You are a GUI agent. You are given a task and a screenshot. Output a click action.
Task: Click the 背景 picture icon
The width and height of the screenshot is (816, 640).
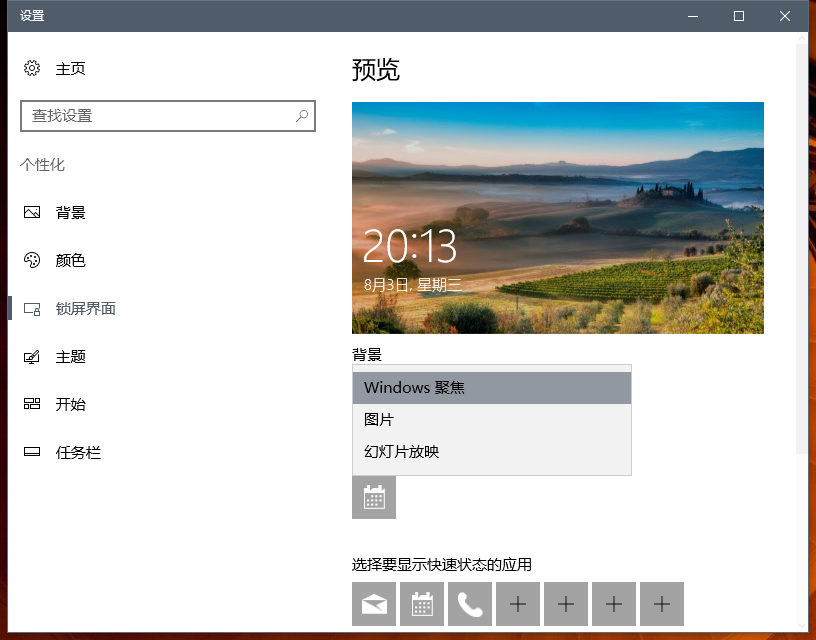(x=32, y=212)
